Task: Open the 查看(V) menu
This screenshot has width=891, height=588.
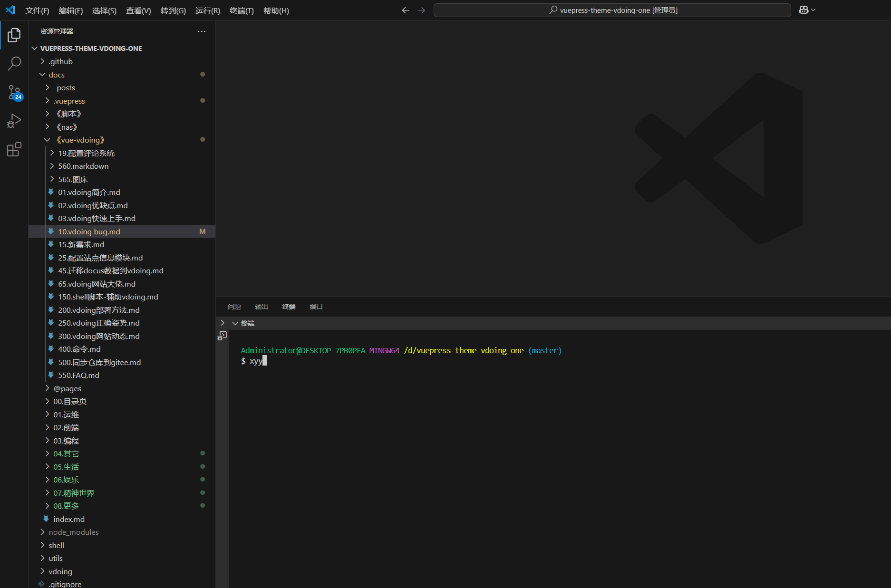Action: click(138, 10)
